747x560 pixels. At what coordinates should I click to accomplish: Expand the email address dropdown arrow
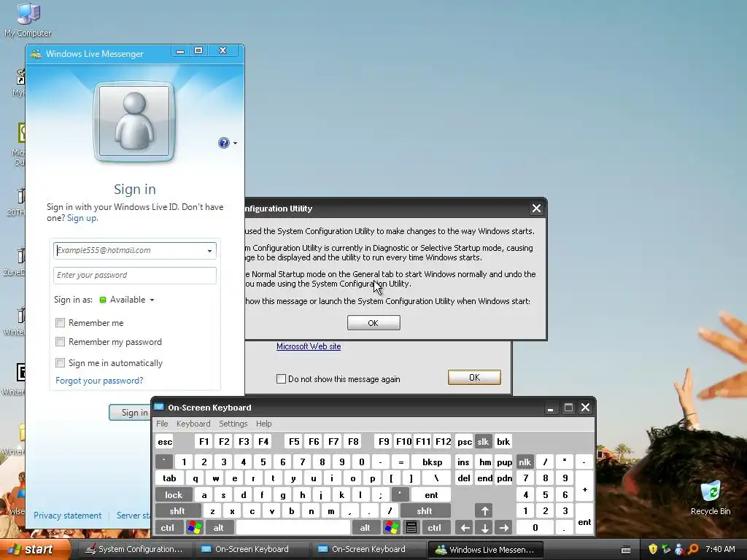(209, 251)
